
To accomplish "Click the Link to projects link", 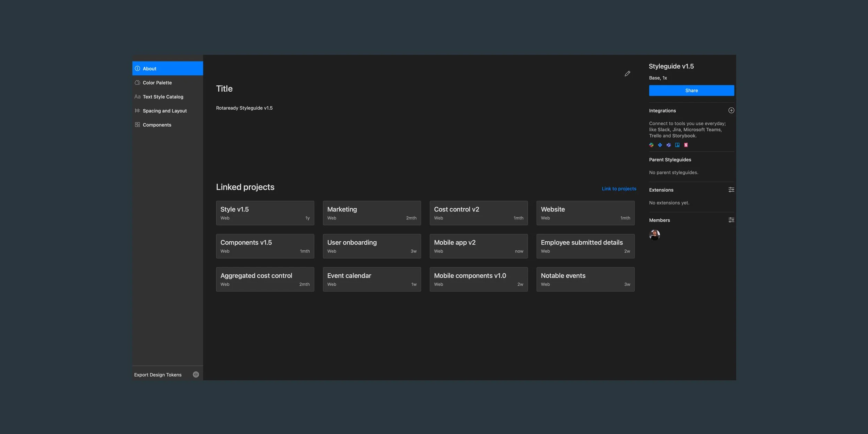I will click(x=619, y=189).
